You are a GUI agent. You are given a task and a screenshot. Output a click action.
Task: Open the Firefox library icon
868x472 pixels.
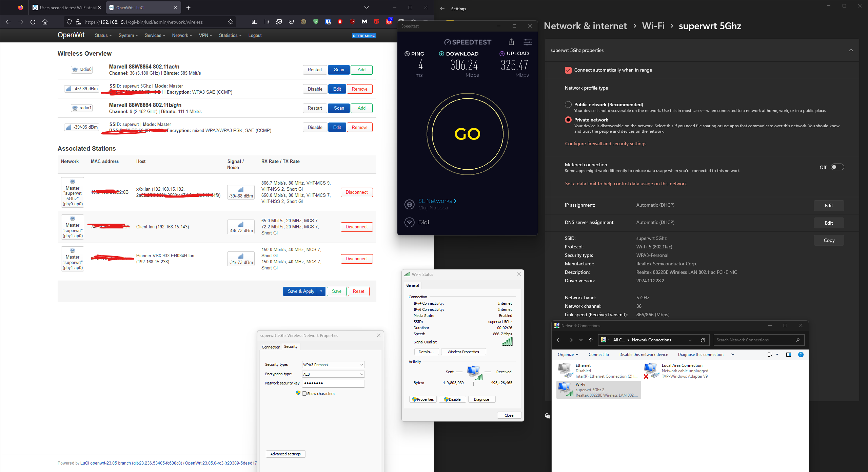(267, 22)
